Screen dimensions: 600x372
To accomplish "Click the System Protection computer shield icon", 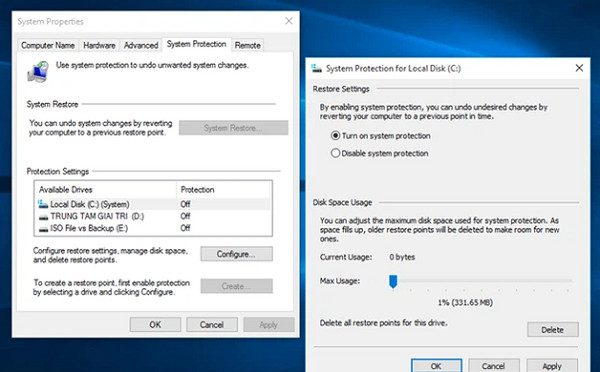I will 38,72.
